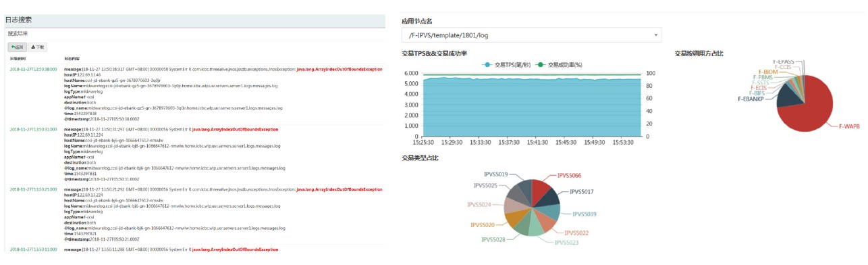Click log timestamp 2018-11-27T13:50:11.000
This screenshot has height=265, width=868.
(33, 249)
